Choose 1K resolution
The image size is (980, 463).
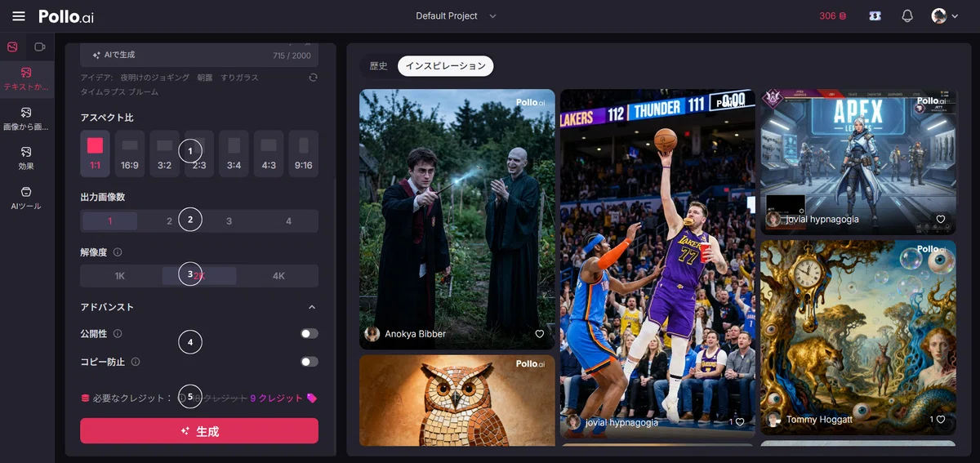pyautogui.click(x=120, y=276)
